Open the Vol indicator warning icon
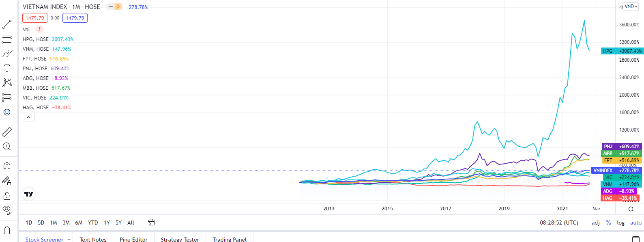644x242 pixels. click(40, 29)
